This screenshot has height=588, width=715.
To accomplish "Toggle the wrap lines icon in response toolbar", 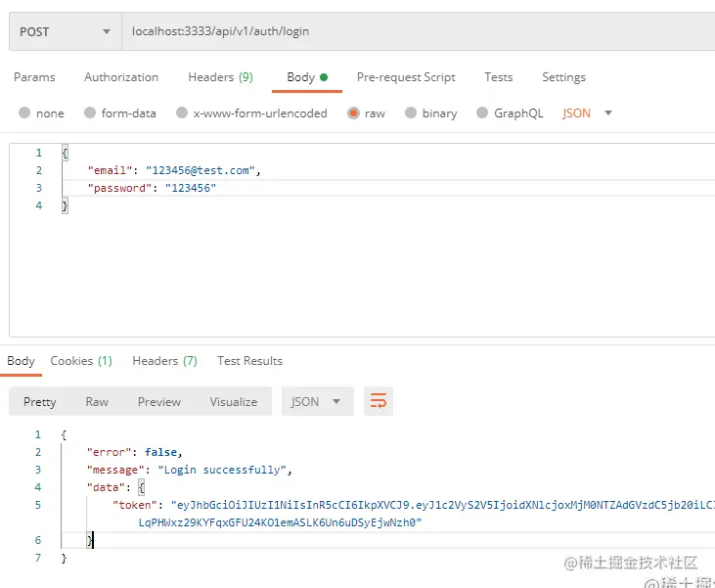I will 378,401.
